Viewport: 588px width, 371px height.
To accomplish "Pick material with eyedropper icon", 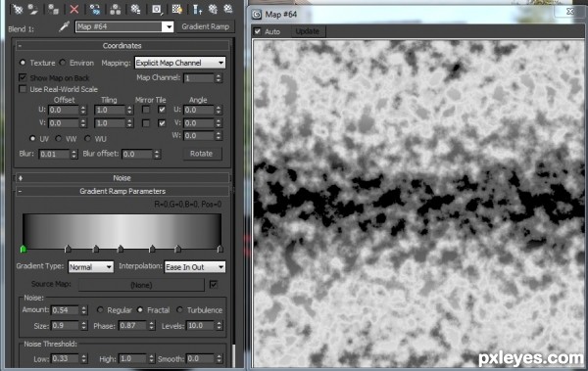I will (65, 26).
